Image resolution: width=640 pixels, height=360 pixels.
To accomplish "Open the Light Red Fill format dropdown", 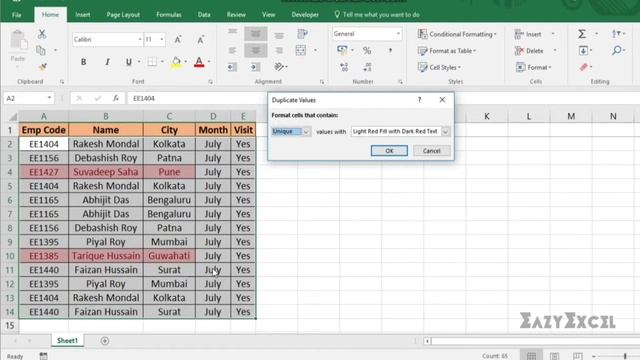I will click(x=445, y=131).
